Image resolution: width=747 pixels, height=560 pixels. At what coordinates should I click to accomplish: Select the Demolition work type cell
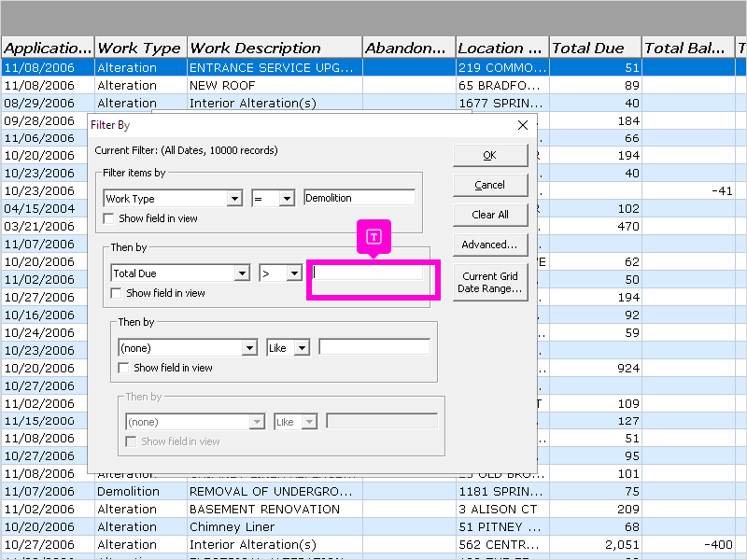pyautogui.click(x=141, y=492)
